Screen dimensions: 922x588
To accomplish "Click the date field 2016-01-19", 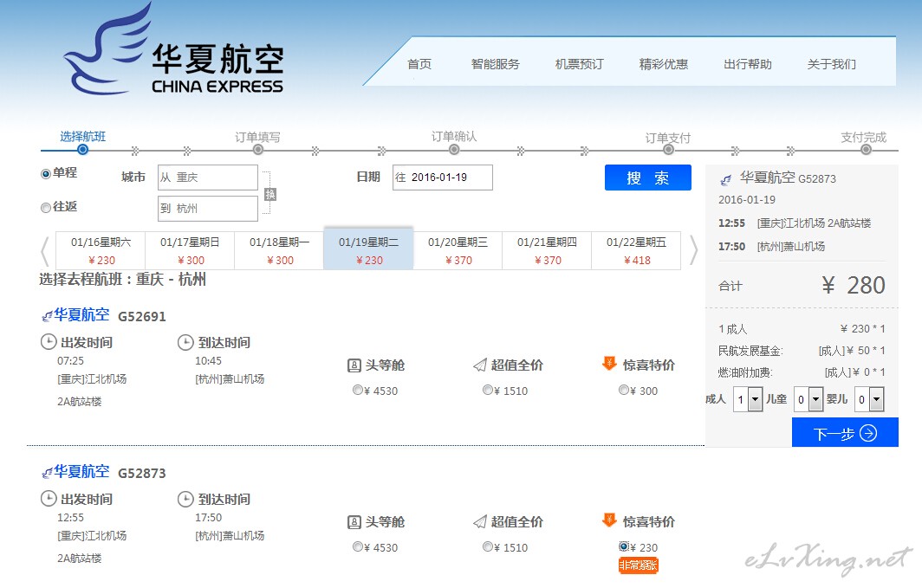I will point(443,178).
